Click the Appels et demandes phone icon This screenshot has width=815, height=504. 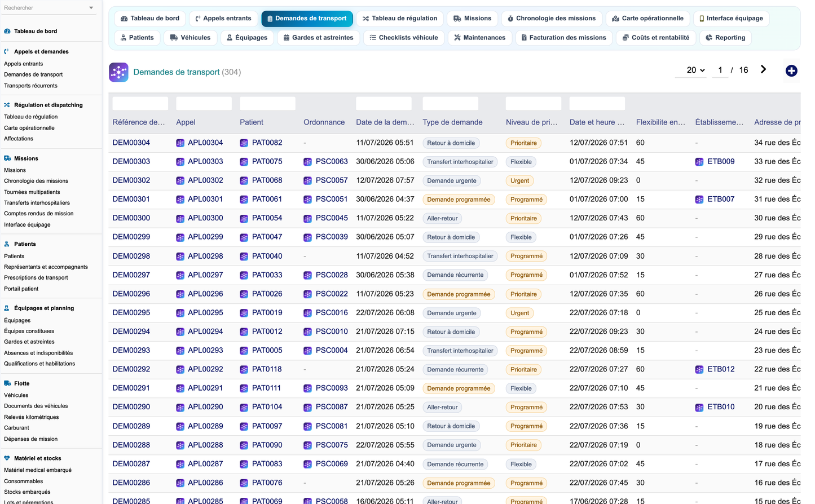coord(7,51)
